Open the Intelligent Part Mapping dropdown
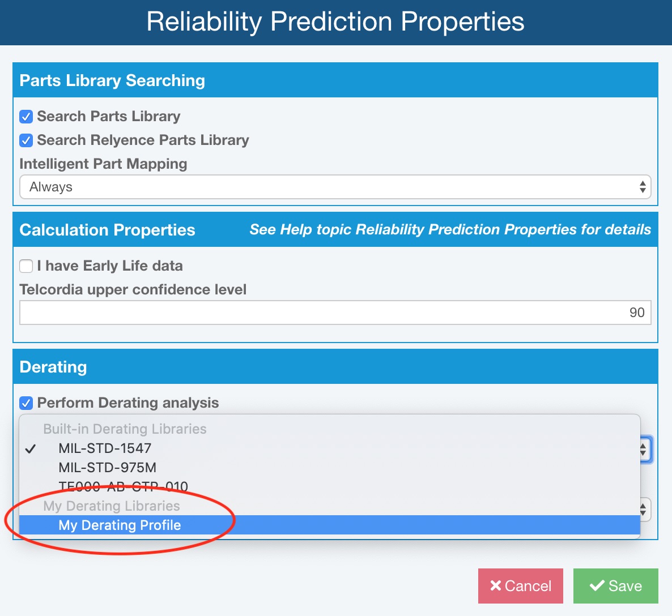The width and height of the screenshot is (672, 616). (x=335, y=187)
